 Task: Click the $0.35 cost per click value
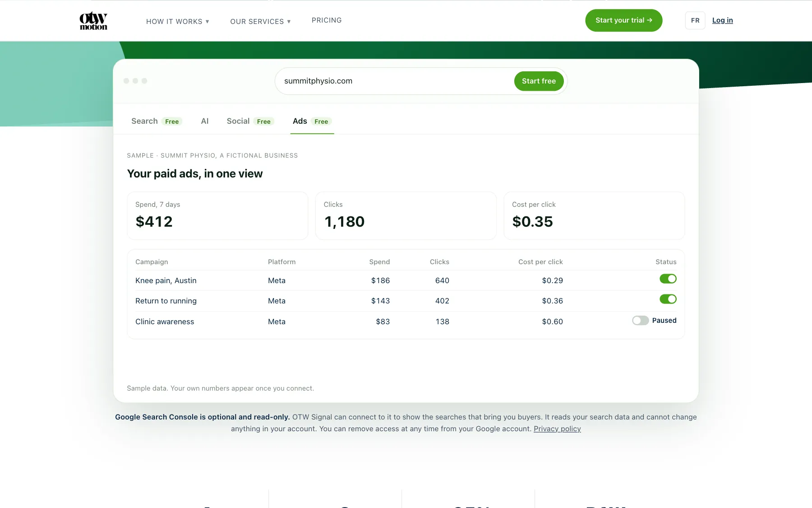pos(532,221)
